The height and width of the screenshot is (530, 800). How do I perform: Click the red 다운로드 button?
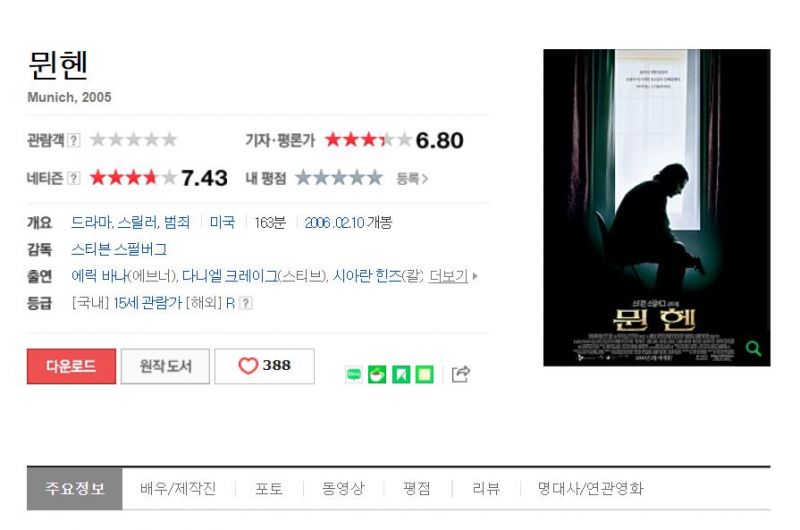click(x=71, y=366)
